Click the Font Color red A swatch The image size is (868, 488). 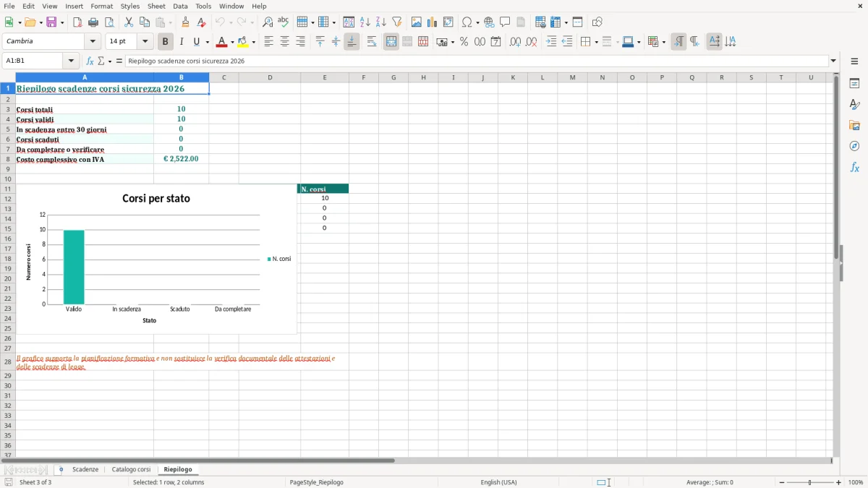(x=222, y=42)
